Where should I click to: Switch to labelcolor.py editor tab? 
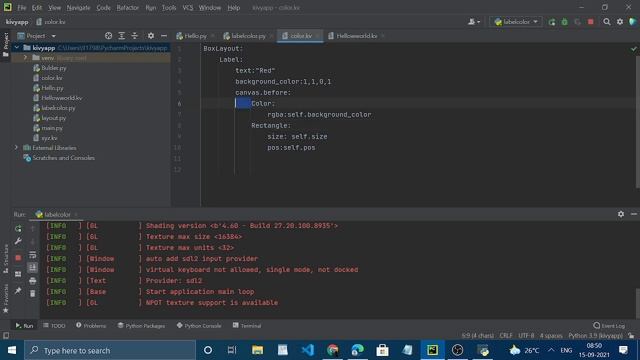248,36
